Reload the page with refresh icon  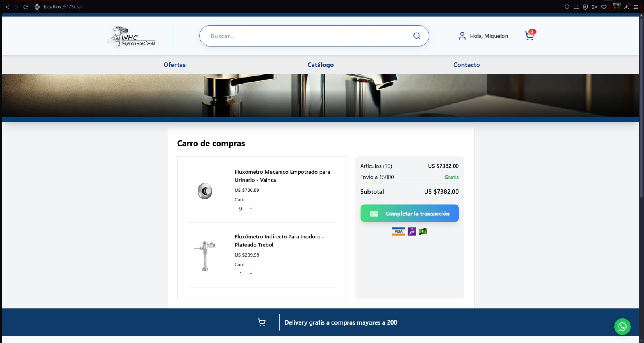point(26,7)
